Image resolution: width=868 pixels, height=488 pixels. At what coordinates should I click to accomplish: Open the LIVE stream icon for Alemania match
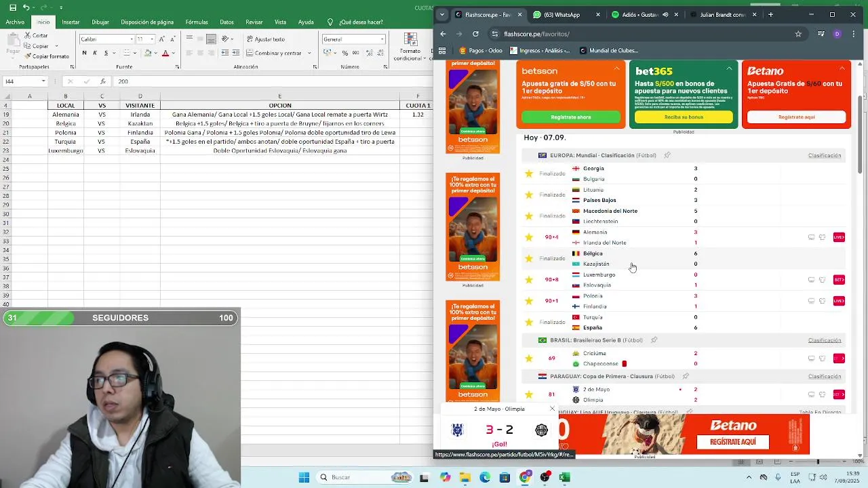tap(839, 237)
